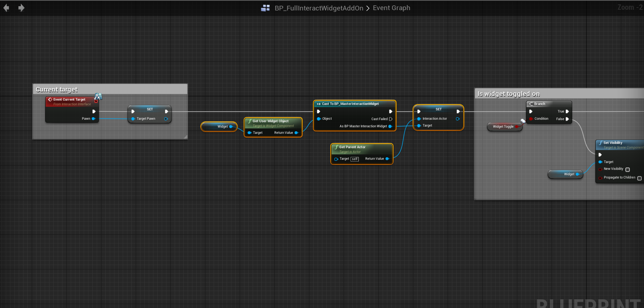Click the back navigation arrow
The width and height of the screenshot is (644, 308).
[x=6, y=8]
